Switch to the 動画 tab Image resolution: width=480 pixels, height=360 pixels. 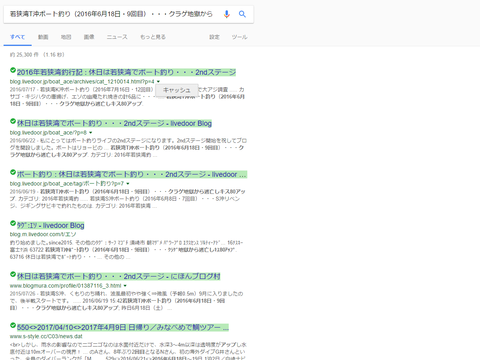(43, 37)
